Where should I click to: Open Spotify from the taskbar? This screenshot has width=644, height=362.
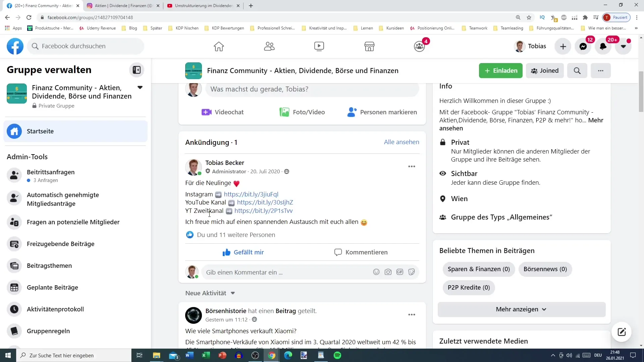pyautogui.click(x=337, y=355)
